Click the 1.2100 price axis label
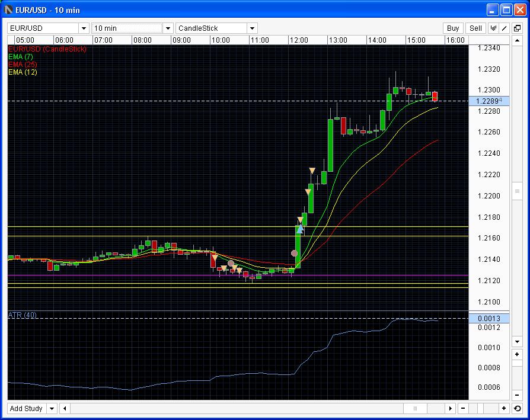The image size is (530, 420). pos(489,302)
